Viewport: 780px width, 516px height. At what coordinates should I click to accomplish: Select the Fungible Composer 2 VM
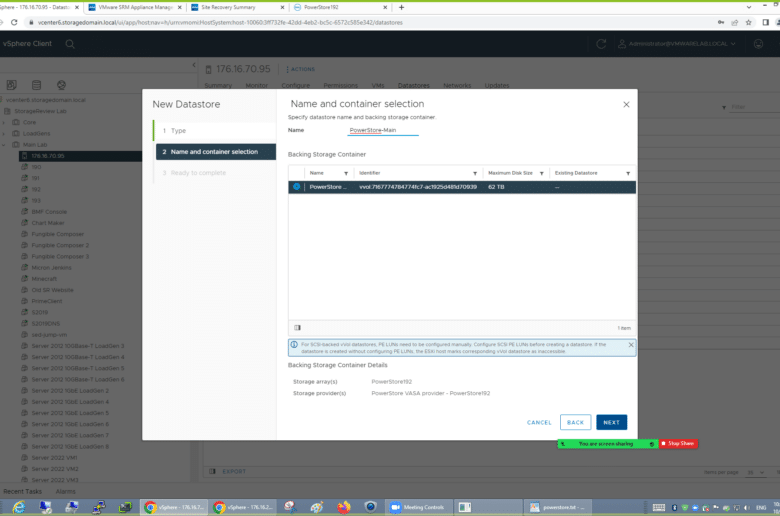tap(60, 245)
